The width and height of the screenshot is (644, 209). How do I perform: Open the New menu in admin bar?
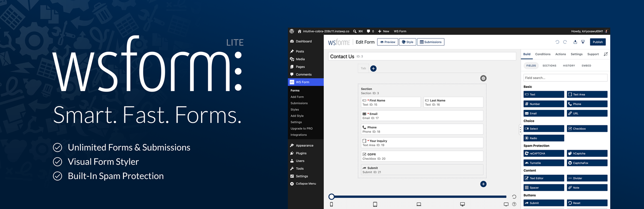click(x=384, y=31)
